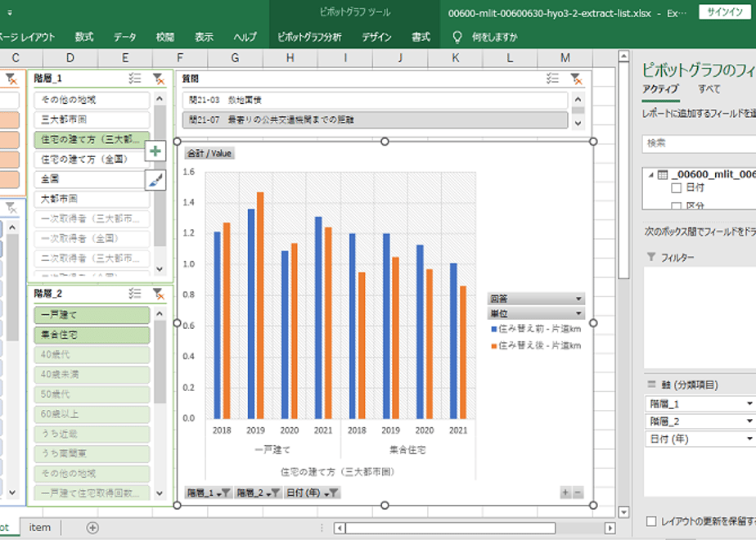Screen dimensions: 756x540
Task: Click the horizontal sheet scrollbar thumb
Action: pyautogui.click(x=450, y=528)
